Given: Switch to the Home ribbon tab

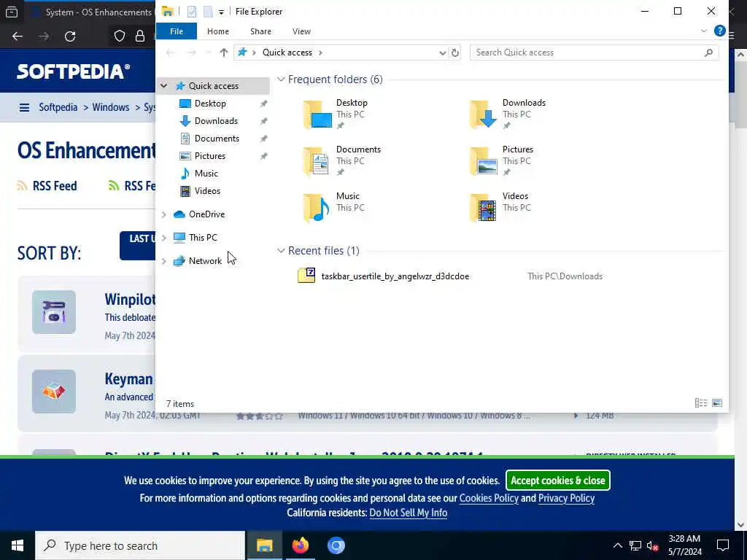Looking at the screenshot, I should click(x=217, y=31).
